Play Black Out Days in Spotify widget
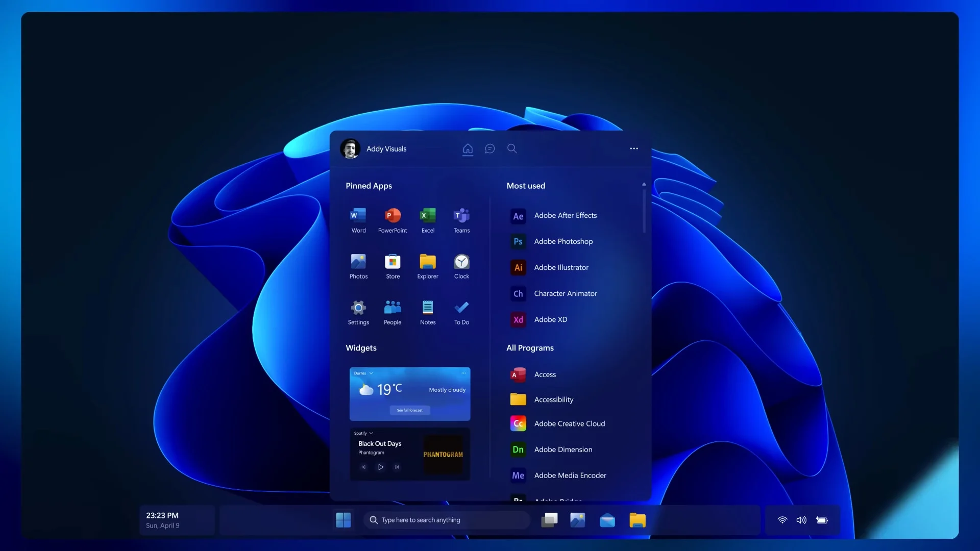The image size is (980, 551). 380,467
